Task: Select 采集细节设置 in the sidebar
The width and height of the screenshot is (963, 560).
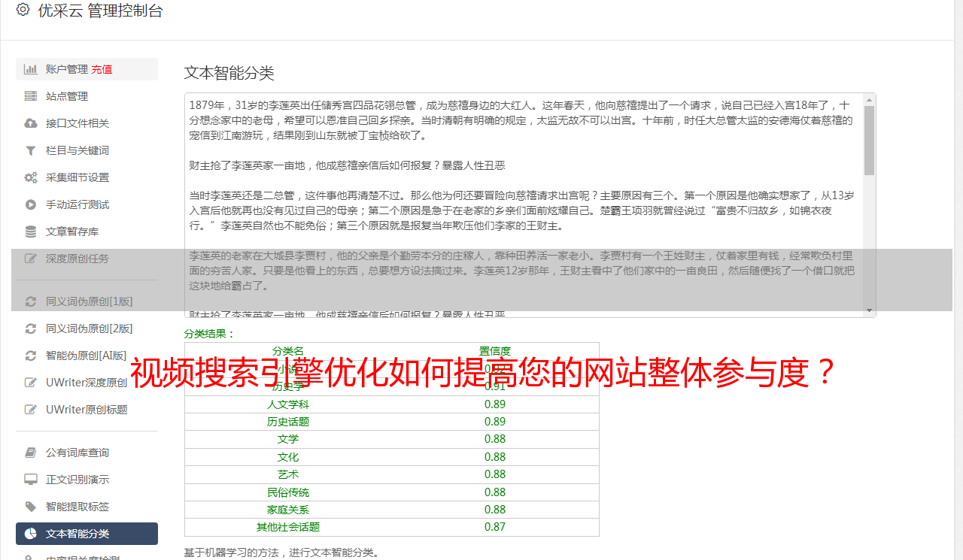Action: tap(87, 177)
